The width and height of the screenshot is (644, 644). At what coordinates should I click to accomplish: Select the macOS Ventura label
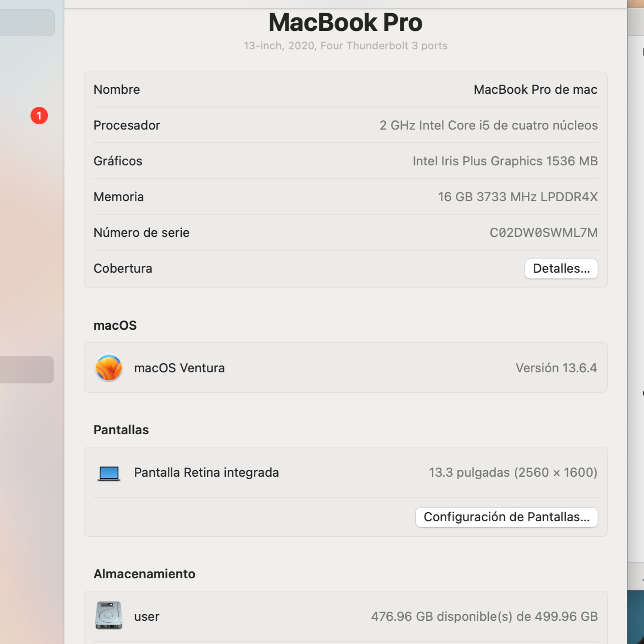[179, 368]
